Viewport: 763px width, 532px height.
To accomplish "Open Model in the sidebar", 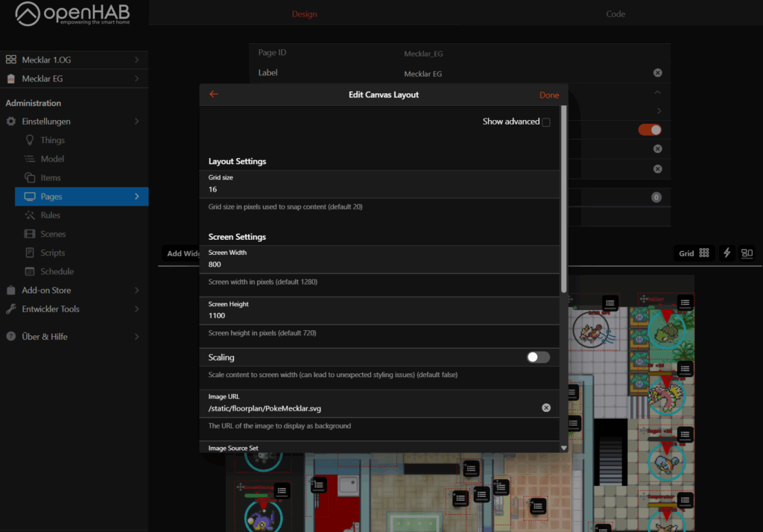I will click(x=52, y=159).
